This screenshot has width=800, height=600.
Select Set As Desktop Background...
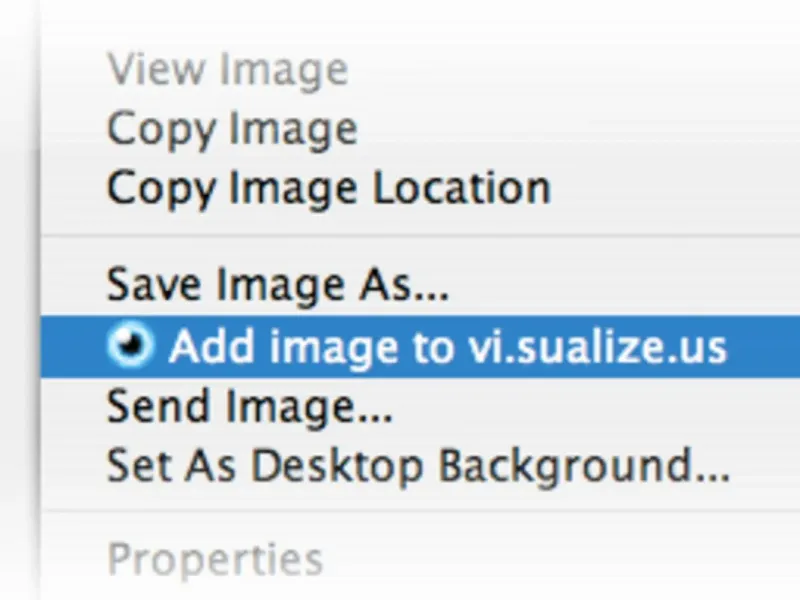418,465
